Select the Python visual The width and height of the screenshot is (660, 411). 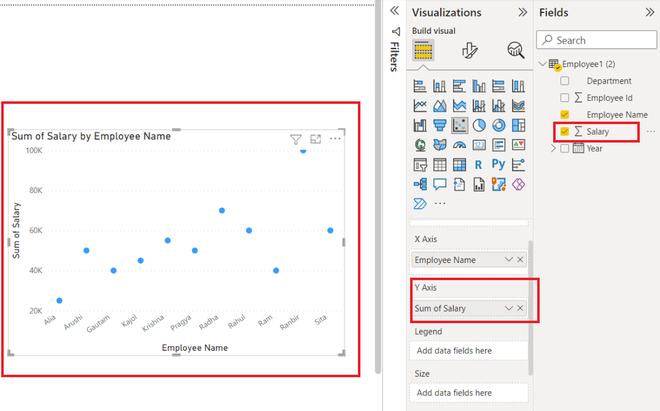499,164
